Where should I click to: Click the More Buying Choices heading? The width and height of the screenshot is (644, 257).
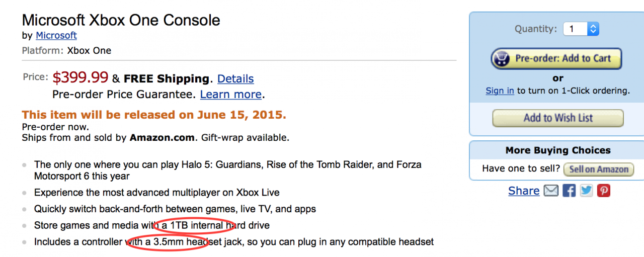pos(558,150)
